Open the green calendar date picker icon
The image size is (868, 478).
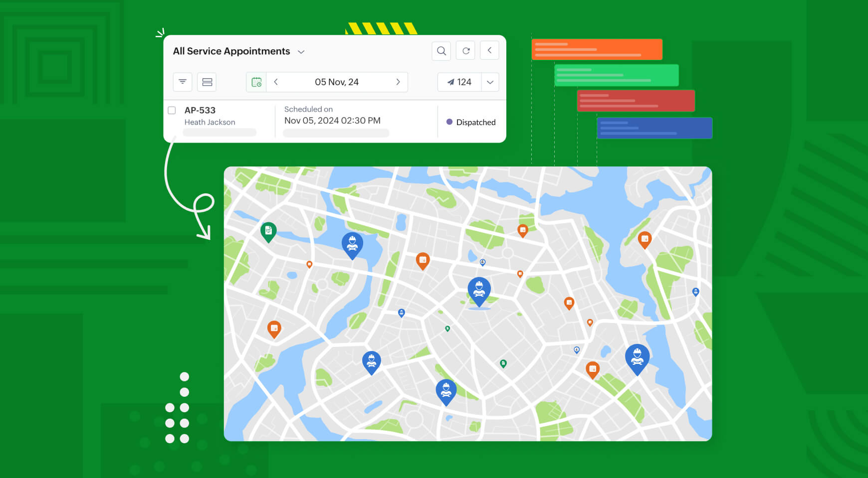click(x=256, y=82)
